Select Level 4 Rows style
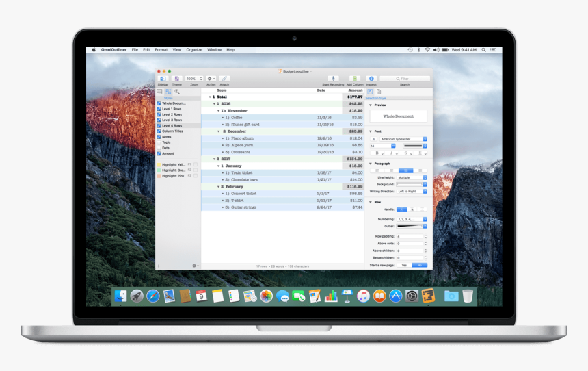 178,125
